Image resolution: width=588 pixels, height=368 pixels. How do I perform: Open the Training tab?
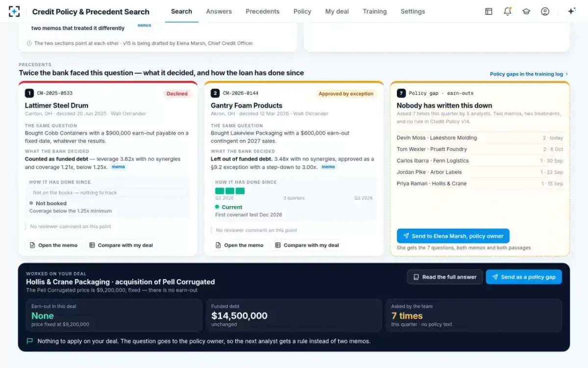tap(375, 11)
